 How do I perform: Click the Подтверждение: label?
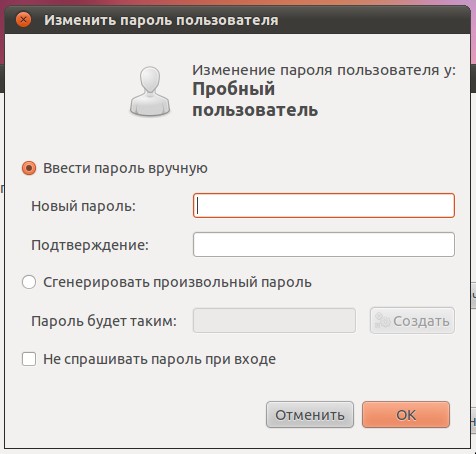pyautogui.click(x=90, y=245)
